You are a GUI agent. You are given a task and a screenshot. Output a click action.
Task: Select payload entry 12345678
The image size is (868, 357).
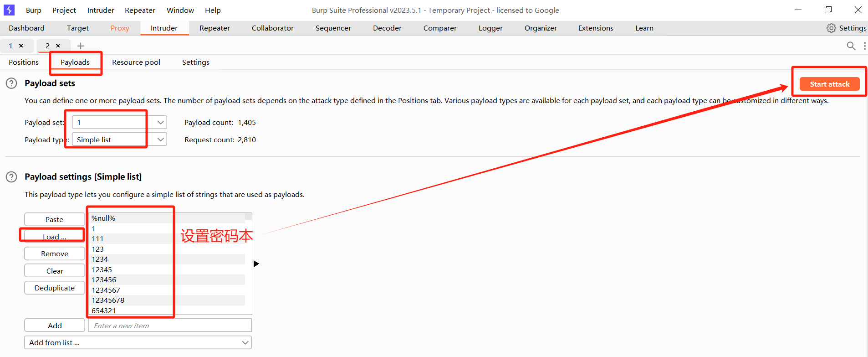(167, 300)
